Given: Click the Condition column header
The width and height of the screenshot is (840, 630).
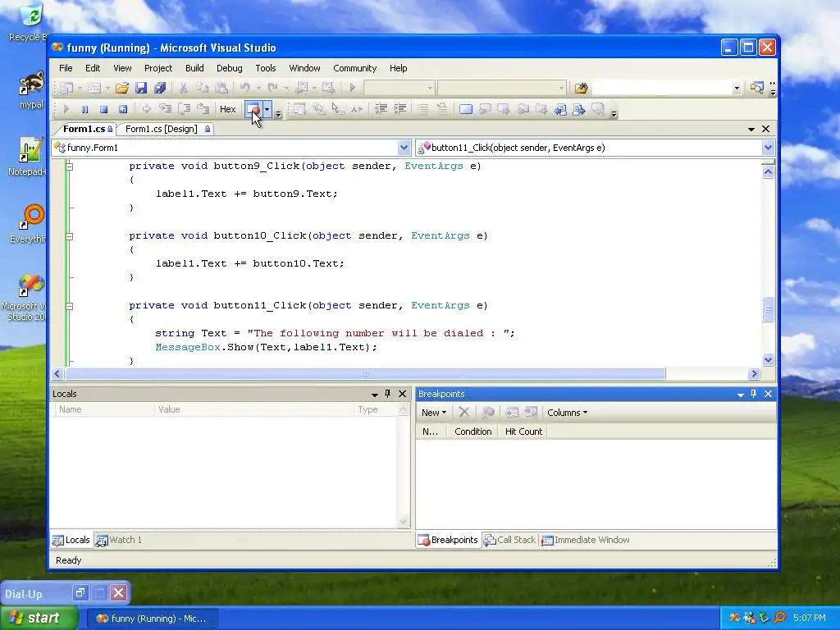Looking at the screenshot, I should pyautogui.click(x=473, y=431).
